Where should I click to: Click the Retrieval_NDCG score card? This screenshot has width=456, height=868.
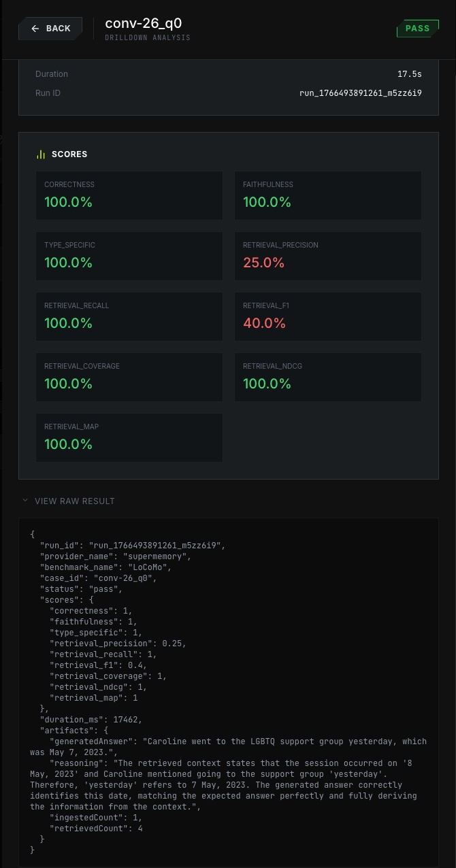pyautogui.click(x=327, y=377)
